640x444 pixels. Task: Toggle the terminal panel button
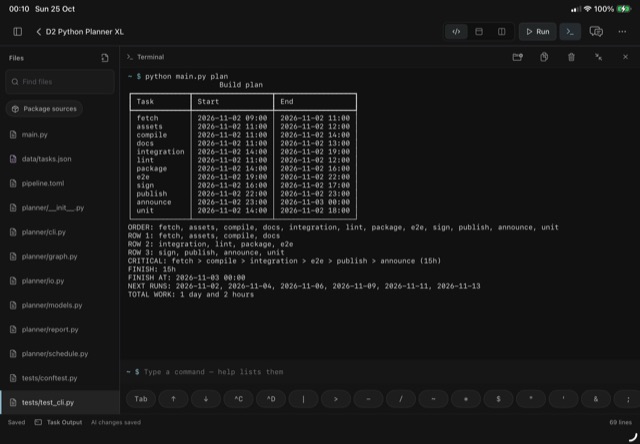(x=570, y=32)
